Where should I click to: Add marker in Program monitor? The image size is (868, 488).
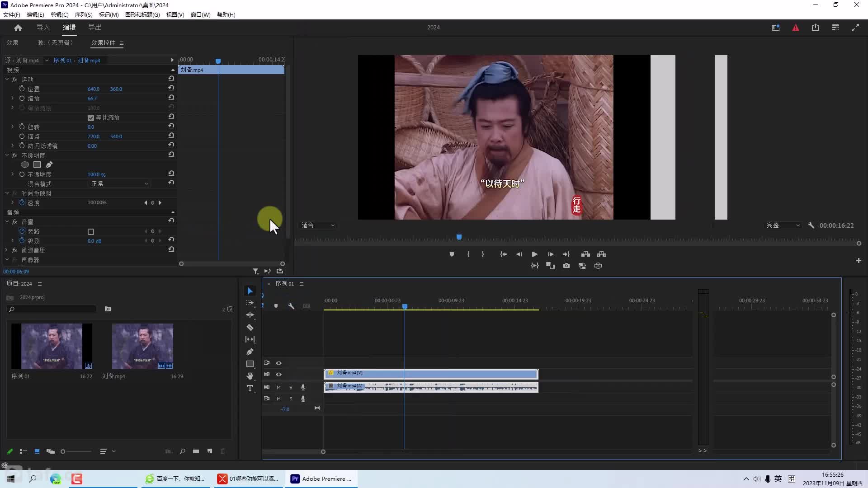pos(452,254)
